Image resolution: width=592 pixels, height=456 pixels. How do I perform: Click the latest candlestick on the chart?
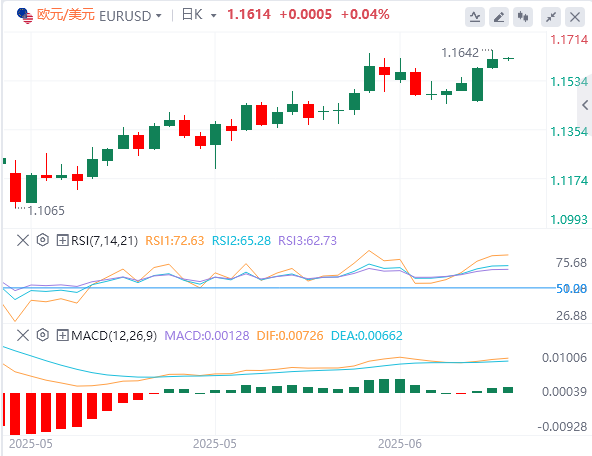point(509,59)
